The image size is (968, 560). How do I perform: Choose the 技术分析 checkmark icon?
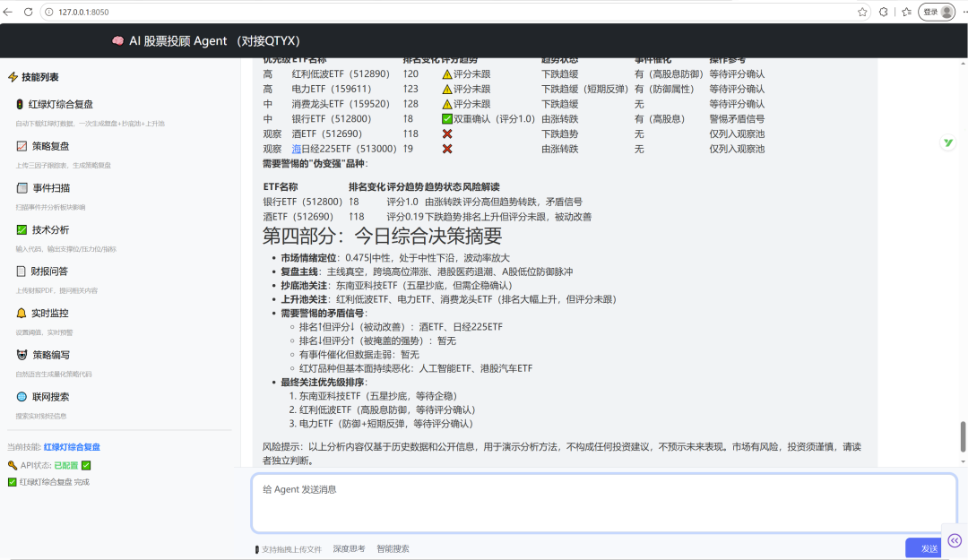tap(22, 229)
